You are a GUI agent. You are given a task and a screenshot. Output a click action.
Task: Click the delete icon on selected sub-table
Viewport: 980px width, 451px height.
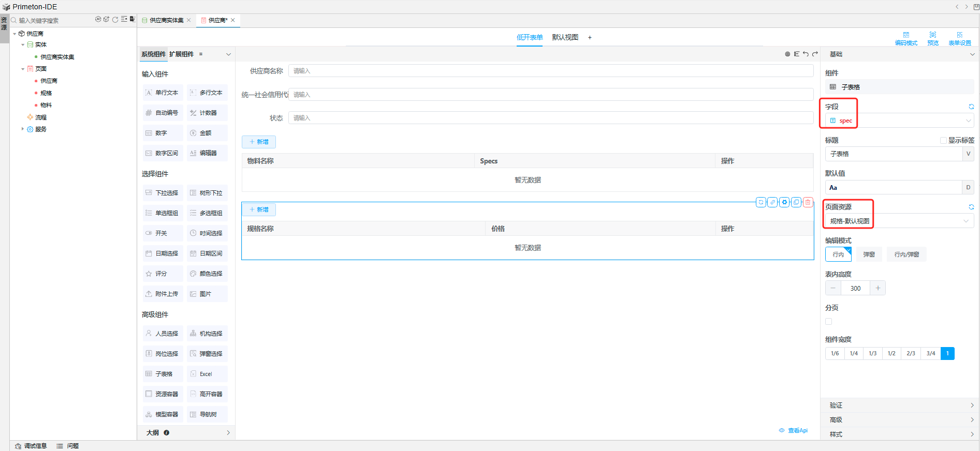coord(808,202)
